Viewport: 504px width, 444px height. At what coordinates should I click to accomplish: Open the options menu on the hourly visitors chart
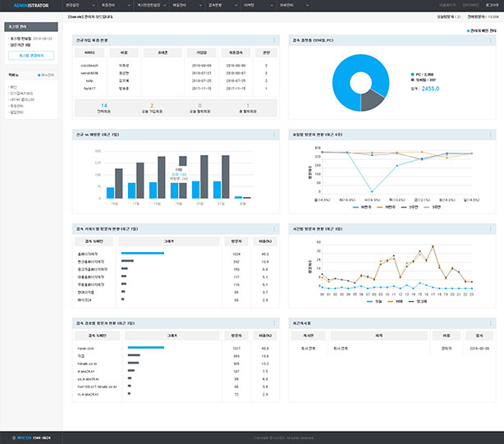coord(492,228)
